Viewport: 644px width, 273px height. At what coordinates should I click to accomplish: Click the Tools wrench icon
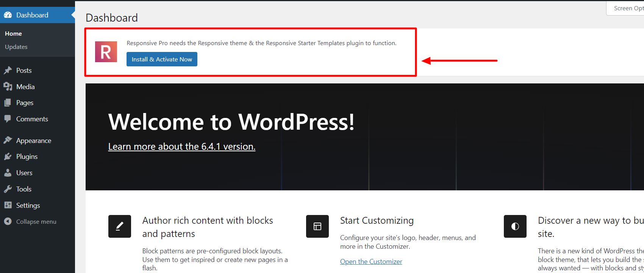point(8,189)
